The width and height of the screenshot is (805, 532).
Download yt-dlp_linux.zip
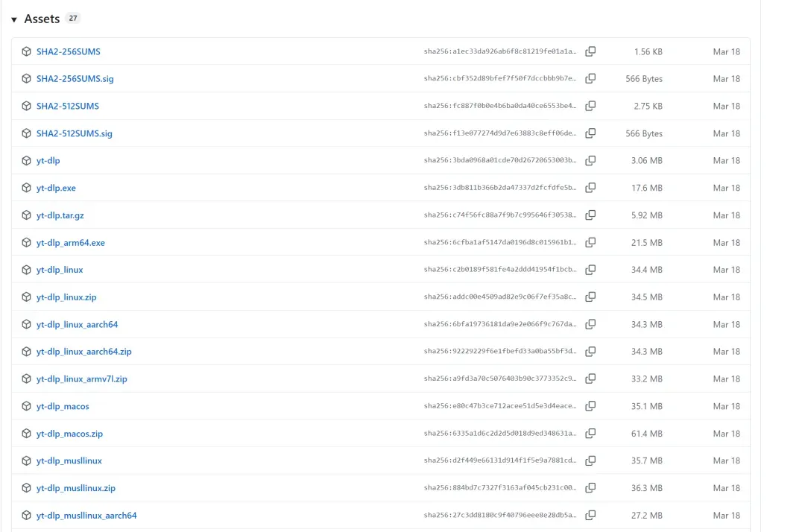tap(66, 297)
